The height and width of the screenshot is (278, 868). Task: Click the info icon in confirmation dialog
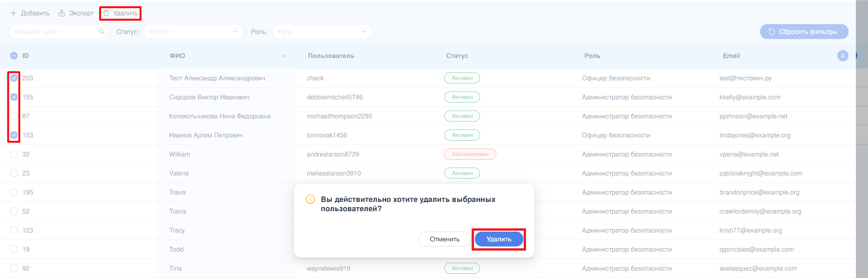tap(310, 199)
